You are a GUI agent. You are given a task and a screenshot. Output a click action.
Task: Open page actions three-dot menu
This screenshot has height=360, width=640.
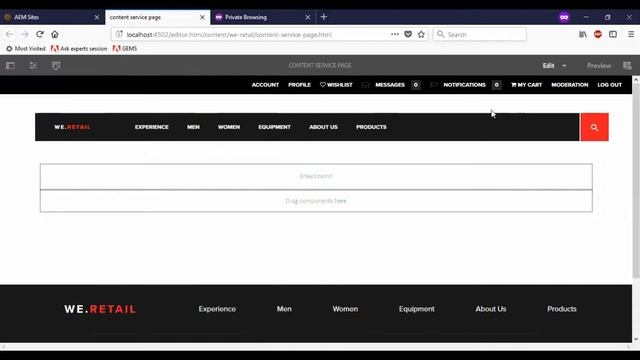point(395,34)
